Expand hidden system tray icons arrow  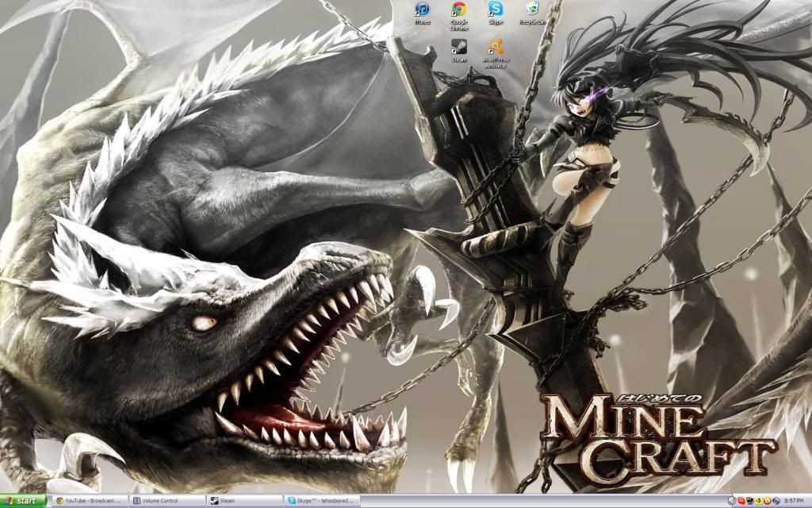(x=732, y=501)
